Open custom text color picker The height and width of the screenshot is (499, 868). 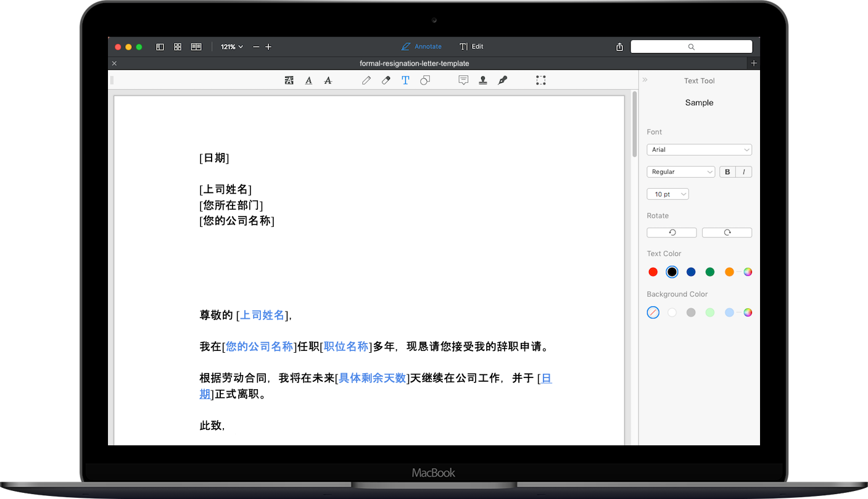coord(748,272)
